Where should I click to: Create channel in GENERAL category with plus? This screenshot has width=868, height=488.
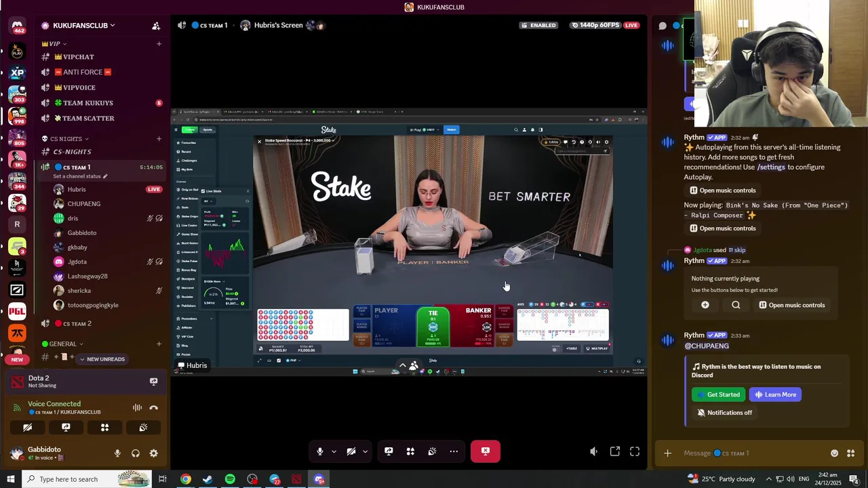click(159, 344)
